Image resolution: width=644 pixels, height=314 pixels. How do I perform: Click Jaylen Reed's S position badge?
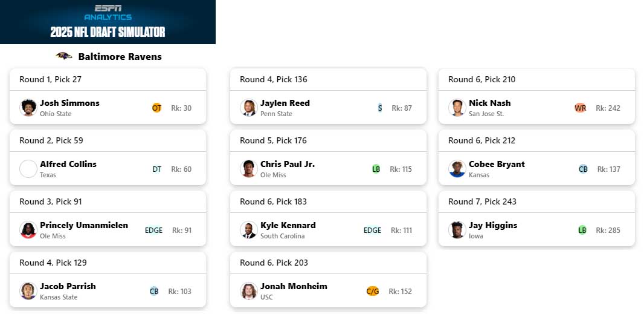pyautogui.click(x=380, y=108)
